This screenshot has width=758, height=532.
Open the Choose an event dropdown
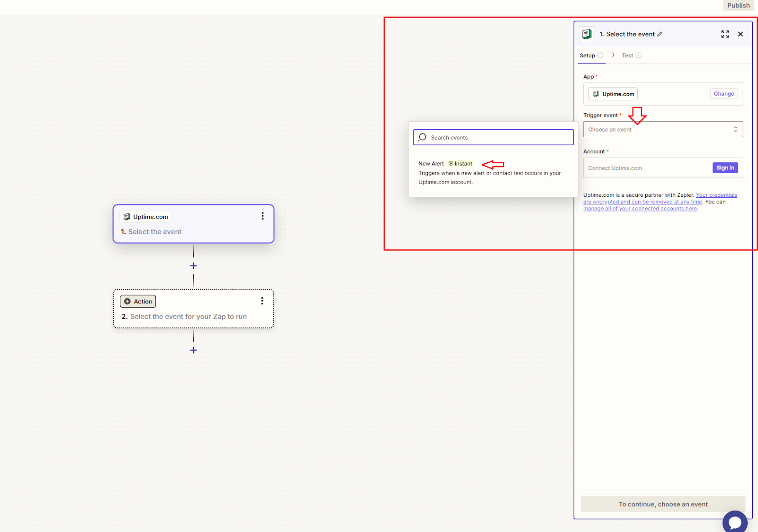click(663, 129)
